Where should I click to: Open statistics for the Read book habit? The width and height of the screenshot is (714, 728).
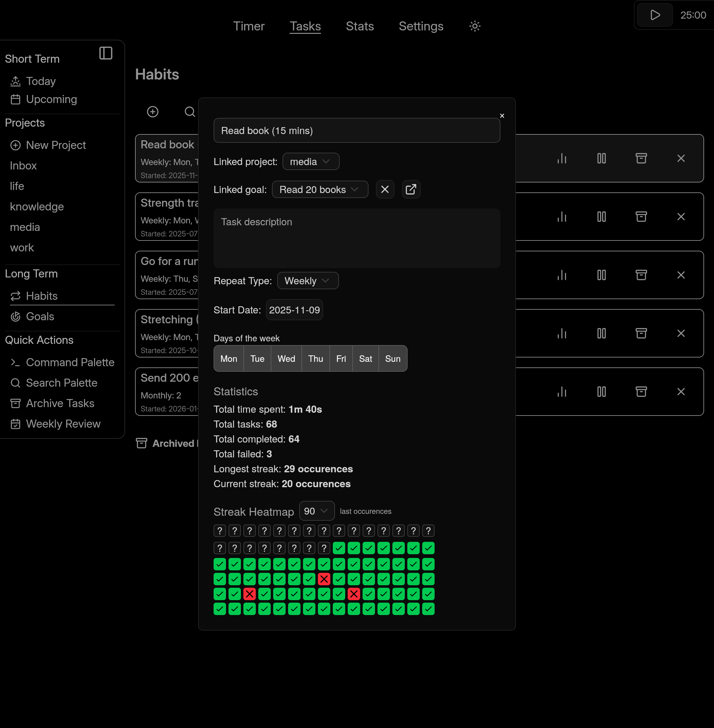pyautogui.click(x=561, y=158)
